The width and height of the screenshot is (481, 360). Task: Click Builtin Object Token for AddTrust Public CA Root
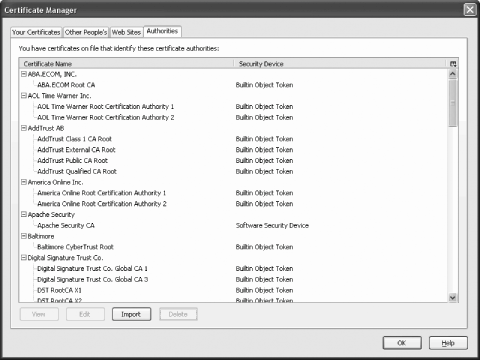point(264,161)
